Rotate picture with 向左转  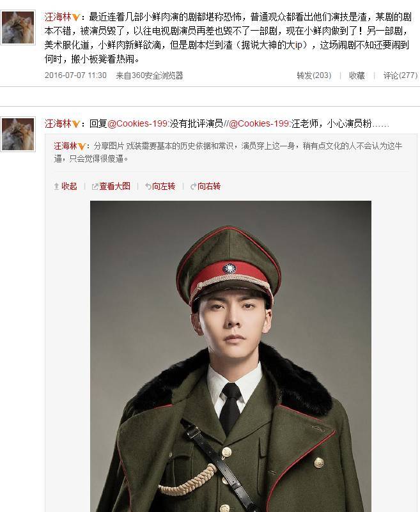tap(164, 186)
